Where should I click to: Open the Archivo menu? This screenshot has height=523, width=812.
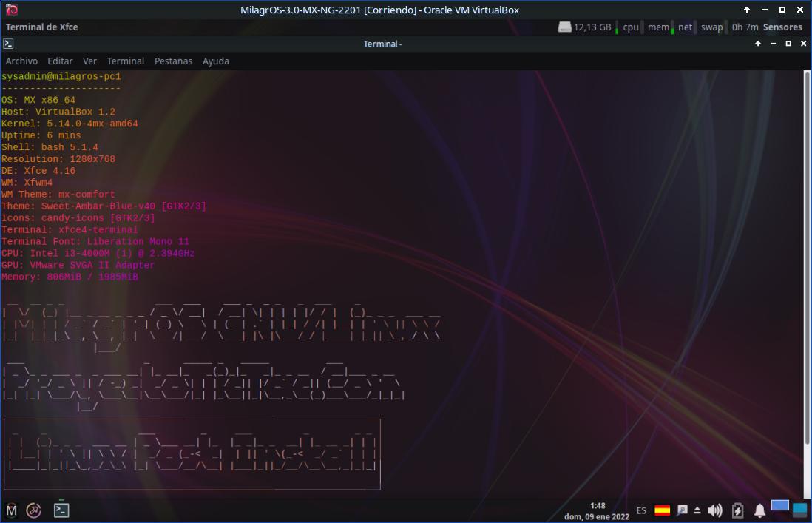21,61
